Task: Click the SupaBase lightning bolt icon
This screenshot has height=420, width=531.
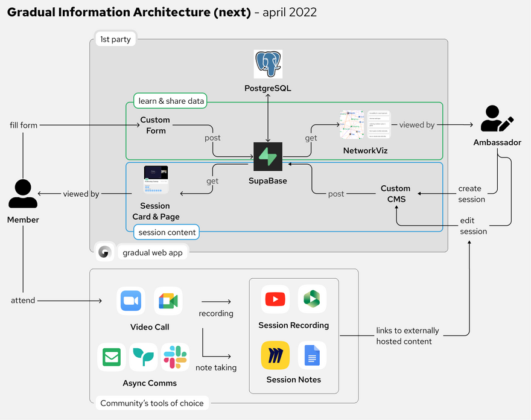Action: click(268, 156)
